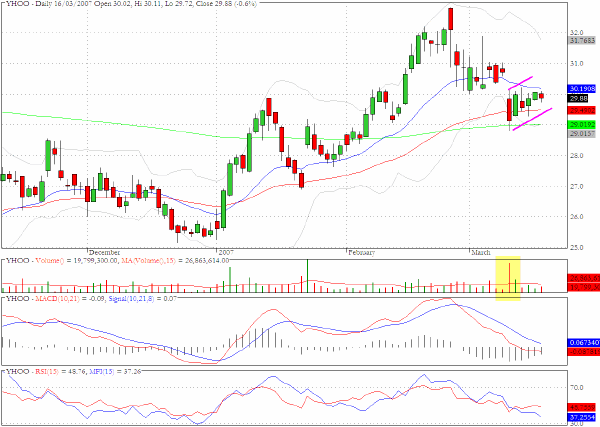Select the 31.0 price axis label
This screenshot has width=600, height=427.
pos(577,64)
